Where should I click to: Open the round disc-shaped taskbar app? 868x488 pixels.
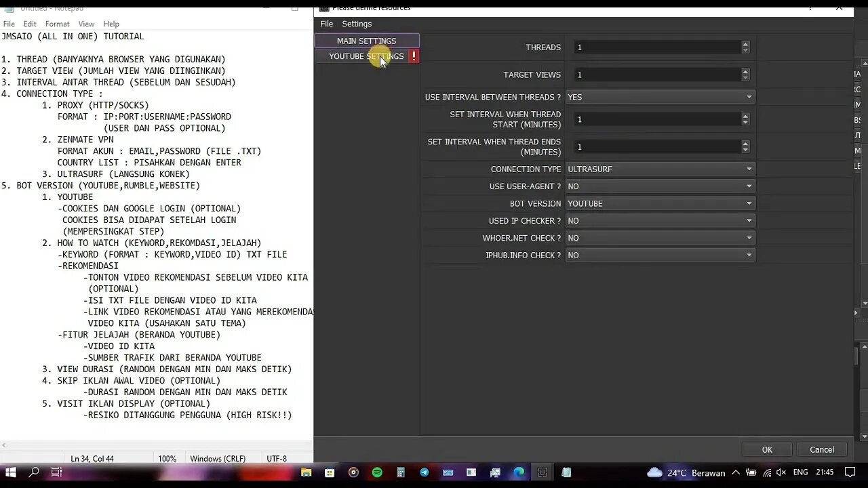pyautogui.click(x=353, y=472)
